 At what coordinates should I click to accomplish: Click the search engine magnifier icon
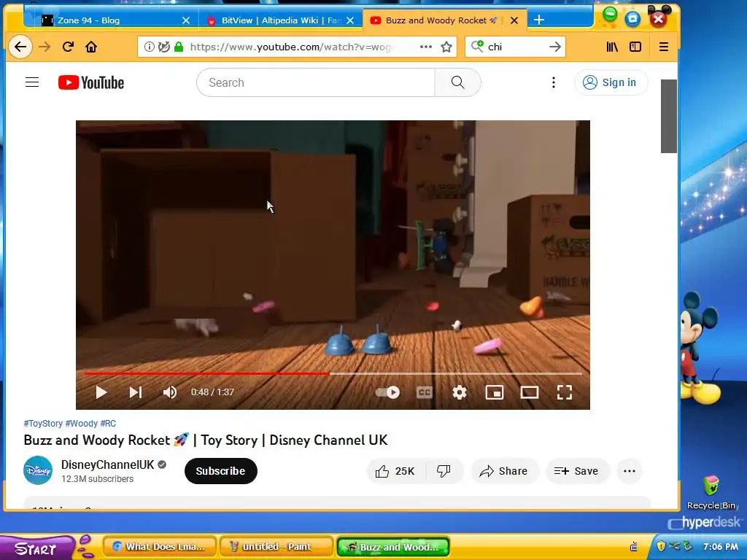(477, 46)
